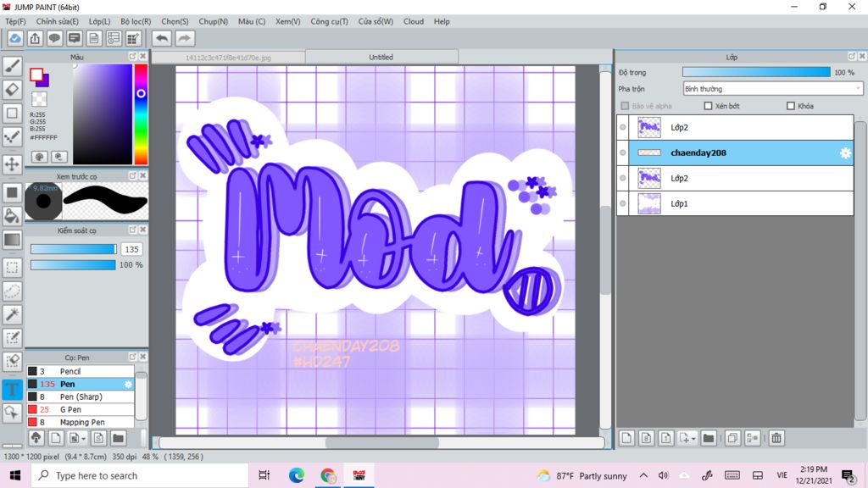This screenshot has height=488, width=868.
Task: Select the Brush tool
Action: click(x=12, y=66)
